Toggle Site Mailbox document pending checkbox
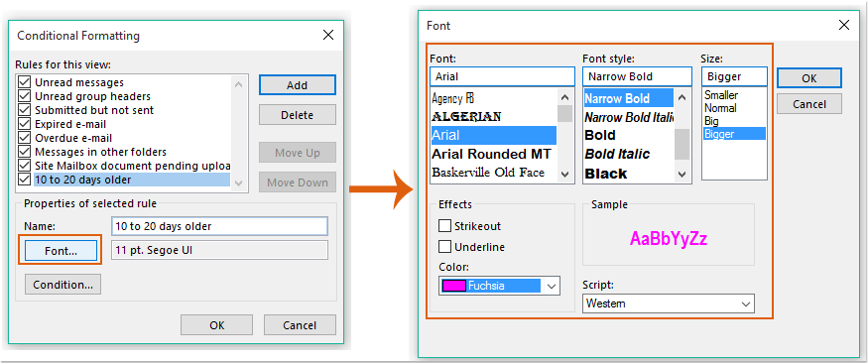The image size is (868, 363). [x=25, y=166]
